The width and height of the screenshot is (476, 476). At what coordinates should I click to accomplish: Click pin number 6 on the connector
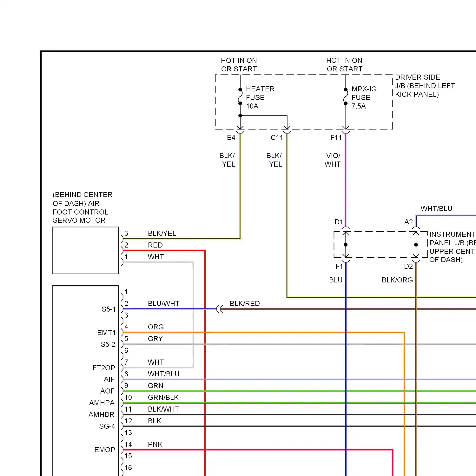126,350
